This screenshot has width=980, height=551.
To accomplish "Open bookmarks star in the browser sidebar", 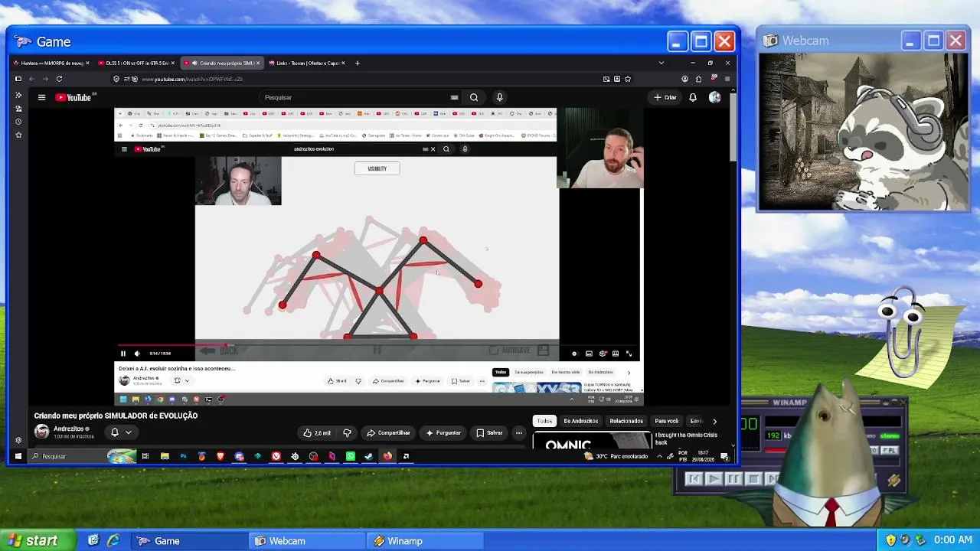I will click(x=18, y=135).
